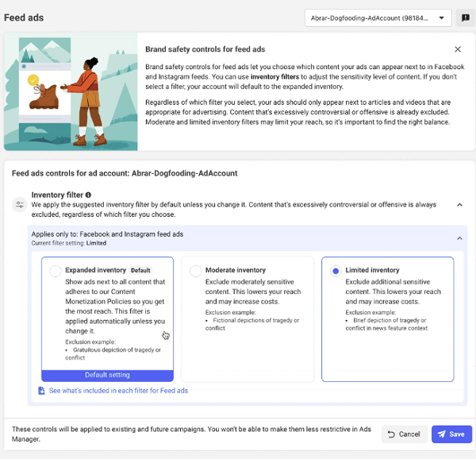The height and width of the screenshot is (459, 476).
Task: Open 'See what's included in each filter' link
Action: click(x=118, y=391)
